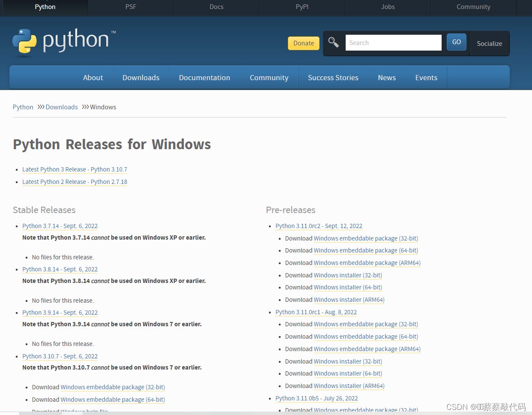Download 3.11.0rc1 Windows installer (32-bit)
The width and height of the screenshot is (532, 415).
pyautogui.click(x=348, y=361)
